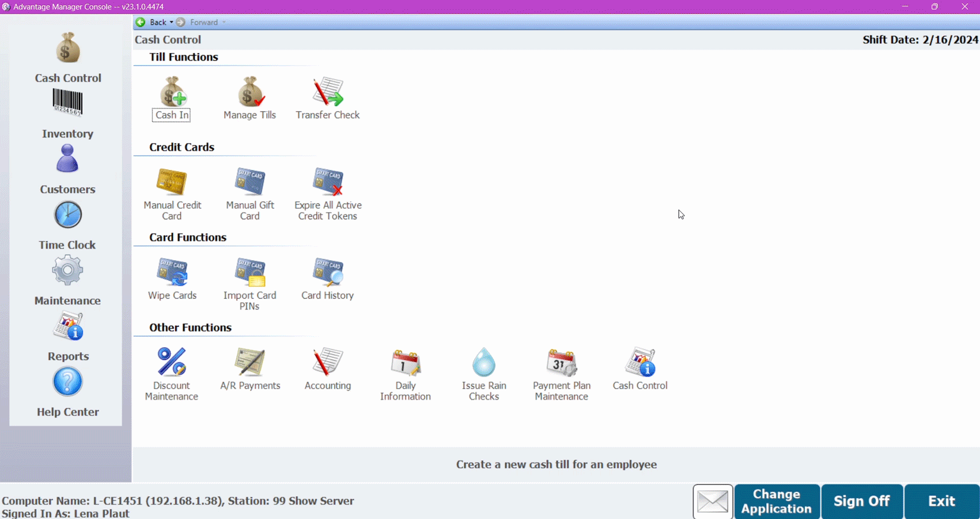Open Payment Plan Maintenance
Screen dimensions: 980x519
pos(562,374)
